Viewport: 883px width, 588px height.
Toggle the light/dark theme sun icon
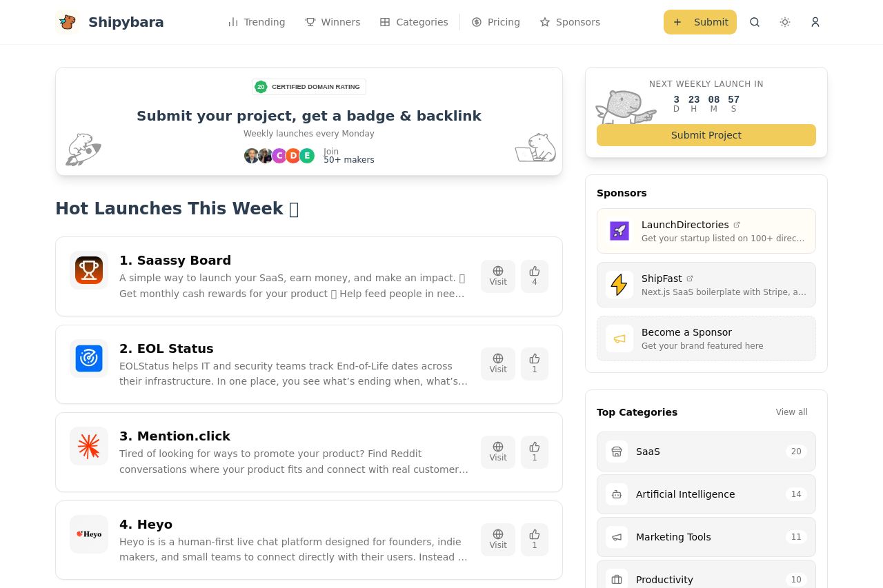tap(785, 22)
